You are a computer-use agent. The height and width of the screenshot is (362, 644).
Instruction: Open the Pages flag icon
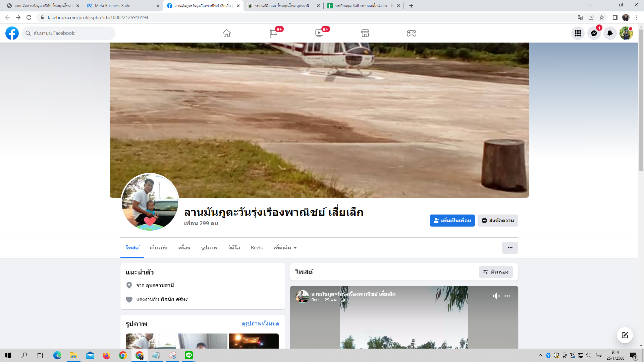[x=273, y=33]
